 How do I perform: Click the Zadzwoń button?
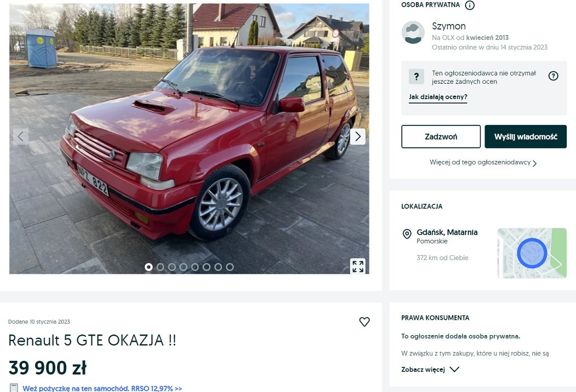click(441, 136)
